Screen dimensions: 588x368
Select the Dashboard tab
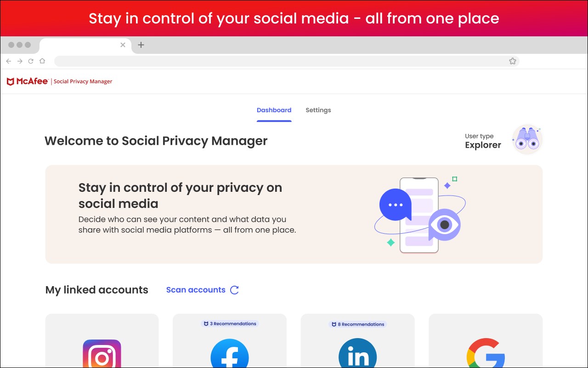274,110
